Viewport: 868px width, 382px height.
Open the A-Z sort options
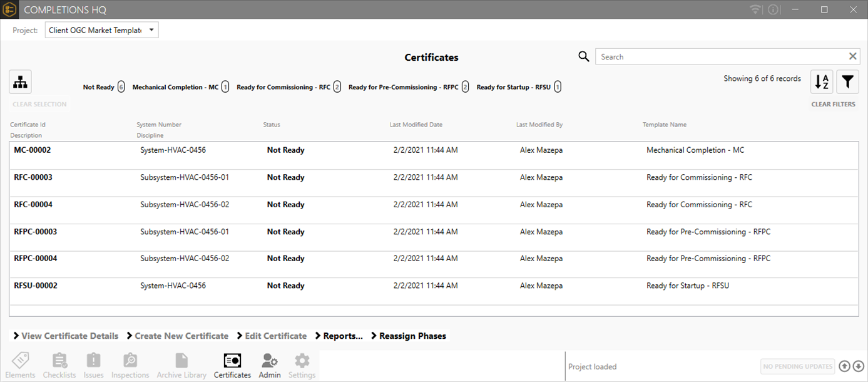click(822, 82)
